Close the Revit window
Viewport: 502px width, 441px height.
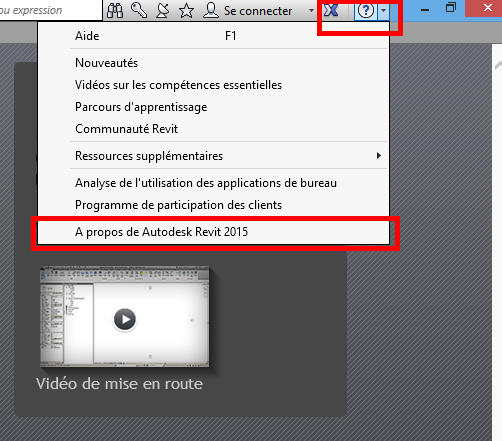[x=488, y=8]
